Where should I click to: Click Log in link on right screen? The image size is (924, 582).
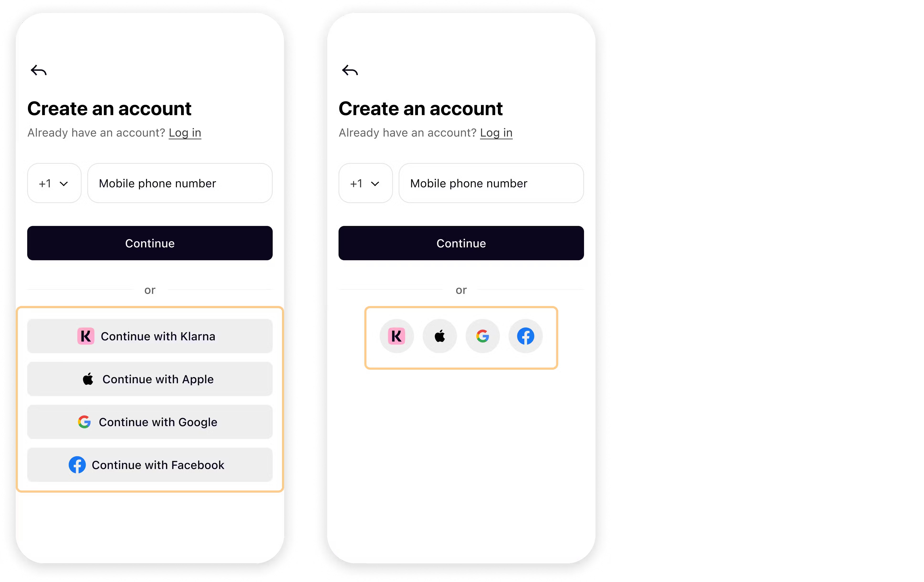tap(496, 132)
